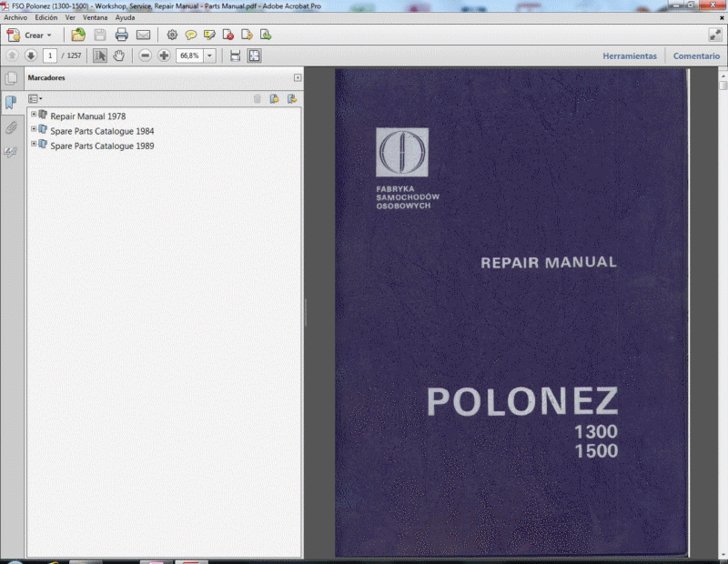The width and height of the screenshot is (728, 564).
Task: Expand the Crear dropdown arrow
Action: pos(49,35)
